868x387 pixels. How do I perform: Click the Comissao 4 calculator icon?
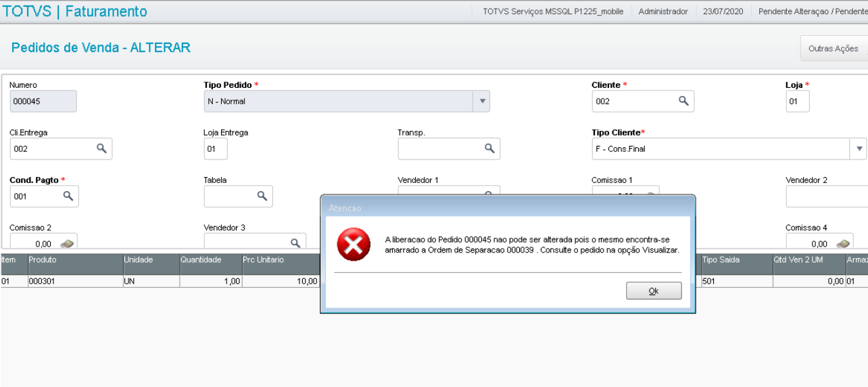843,244
